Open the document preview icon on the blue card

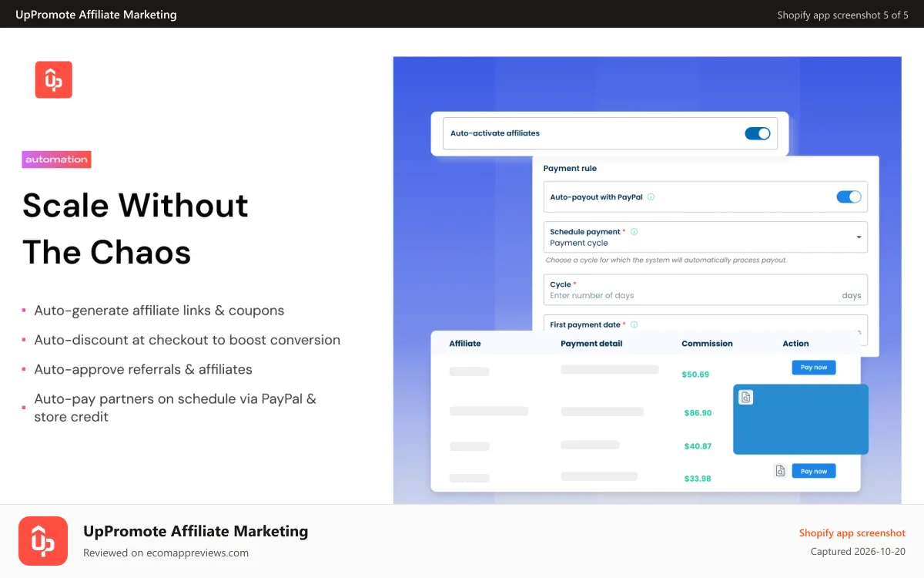pyautogui.click(x=745, y=398)
